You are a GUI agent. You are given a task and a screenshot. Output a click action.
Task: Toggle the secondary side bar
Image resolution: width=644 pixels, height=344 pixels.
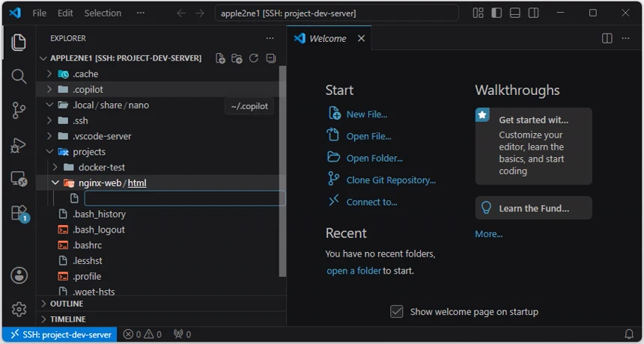click(x=533, y=13)
